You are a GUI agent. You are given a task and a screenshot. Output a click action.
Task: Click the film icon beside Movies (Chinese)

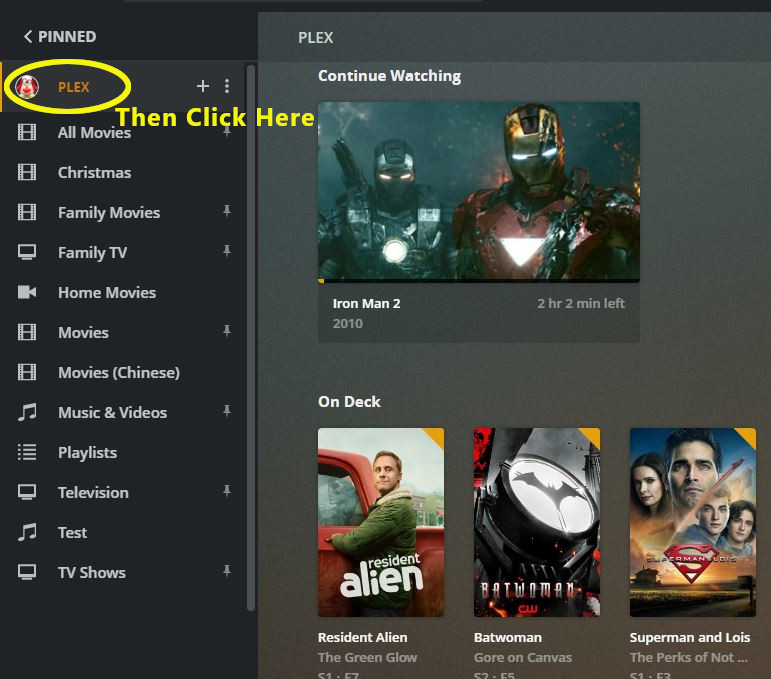click(27, 372)
